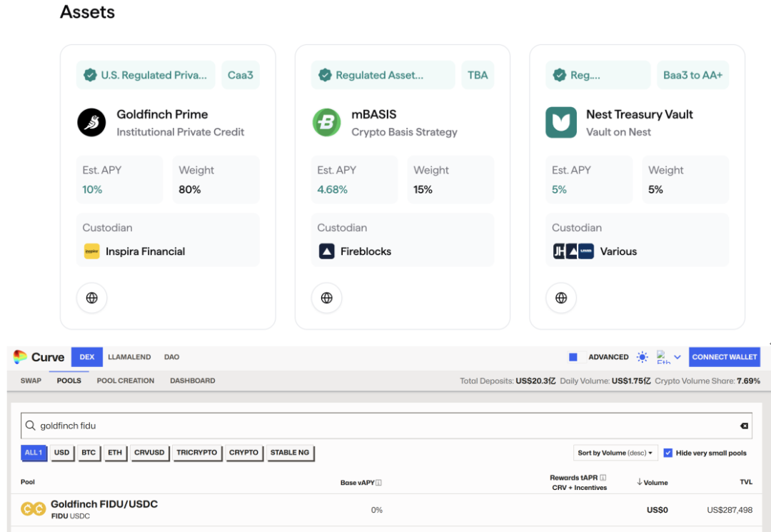771x532 pixels.
Task: Click the Rewards tAPR info icon
Action: click(603, 478)
